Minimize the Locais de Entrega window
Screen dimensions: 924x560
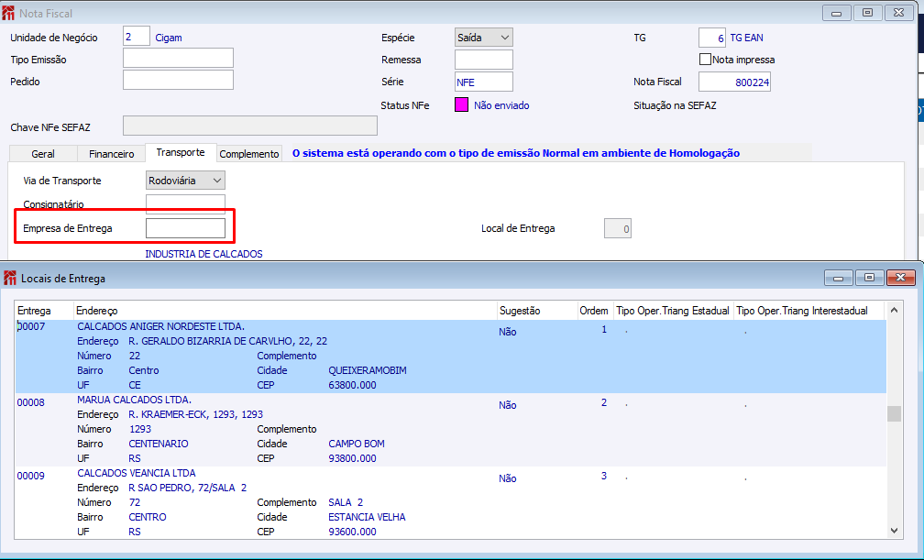(x=839, y=278)
